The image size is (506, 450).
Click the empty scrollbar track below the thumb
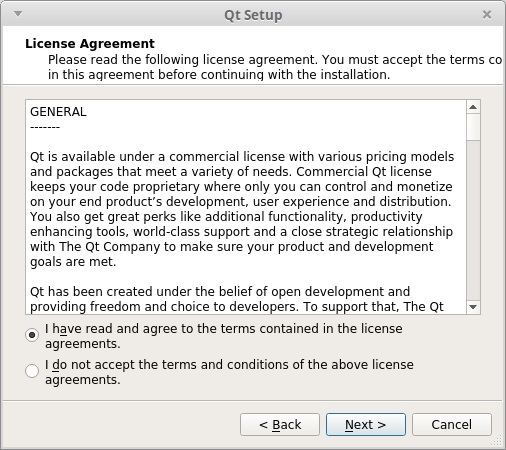473,220
